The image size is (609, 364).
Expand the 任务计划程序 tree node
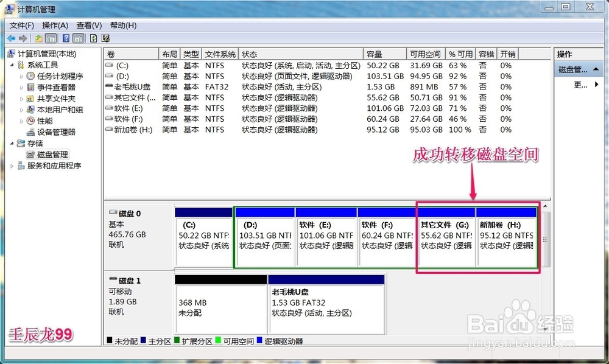21,77
